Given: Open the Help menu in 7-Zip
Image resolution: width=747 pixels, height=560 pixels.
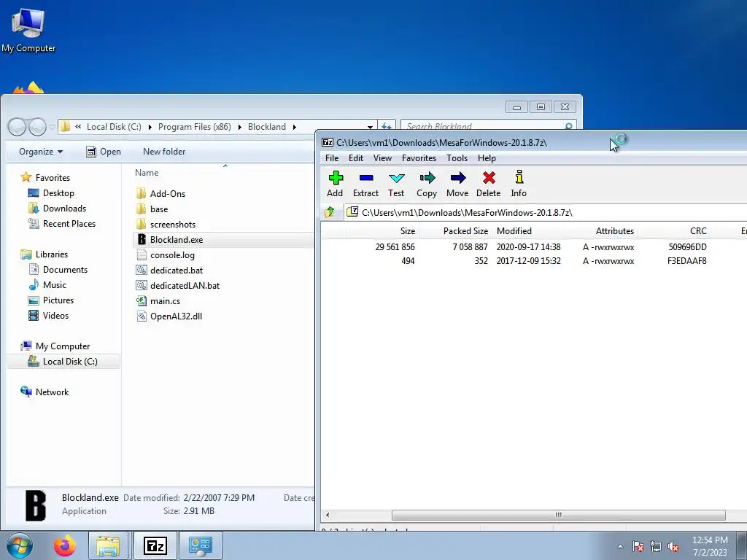Looking at the screenshot, I should tap(487, 158).
